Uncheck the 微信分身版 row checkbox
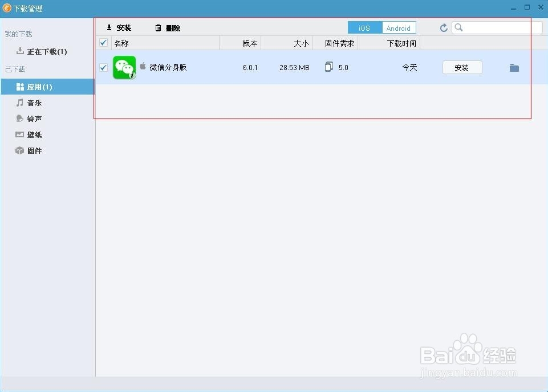548x392 pixels. point(103,67)
